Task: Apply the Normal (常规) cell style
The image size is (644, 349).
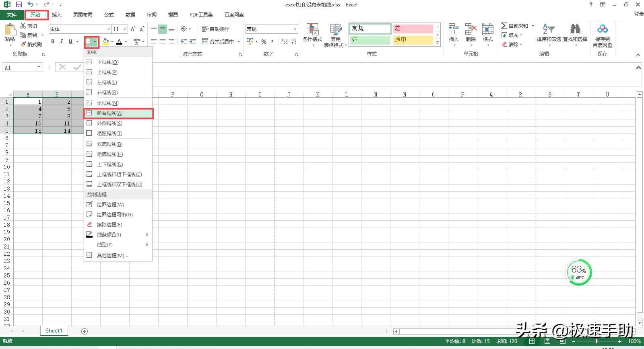Action: [370, 29]
